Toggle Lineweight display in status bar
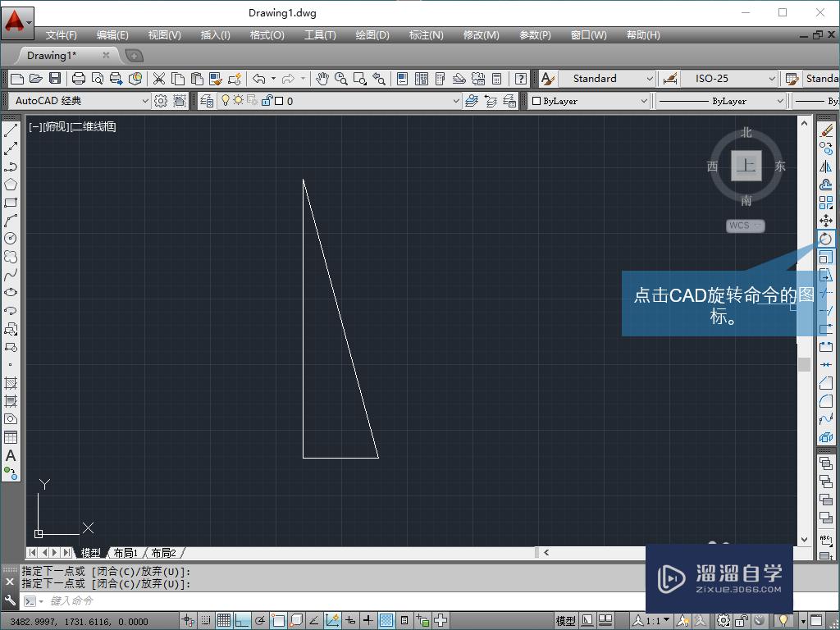Screen dimensions: 840x630 coord(368,620)
